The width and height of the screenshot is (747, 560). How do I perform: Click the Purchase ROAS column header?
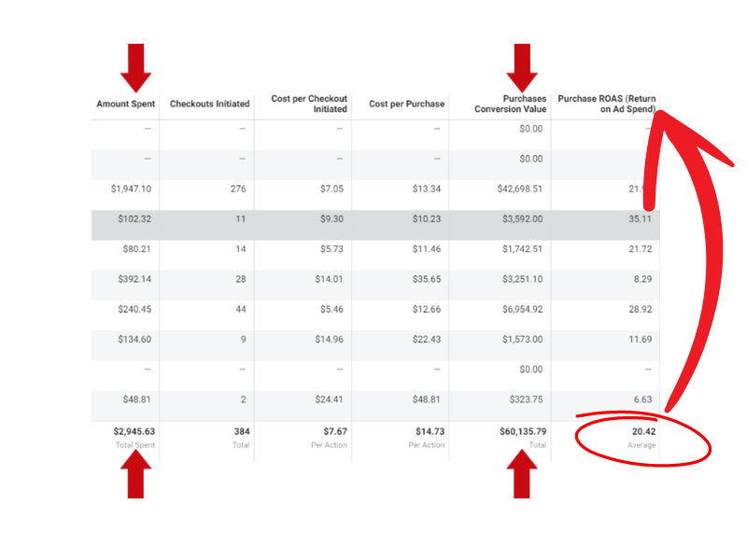coord(605,103)
